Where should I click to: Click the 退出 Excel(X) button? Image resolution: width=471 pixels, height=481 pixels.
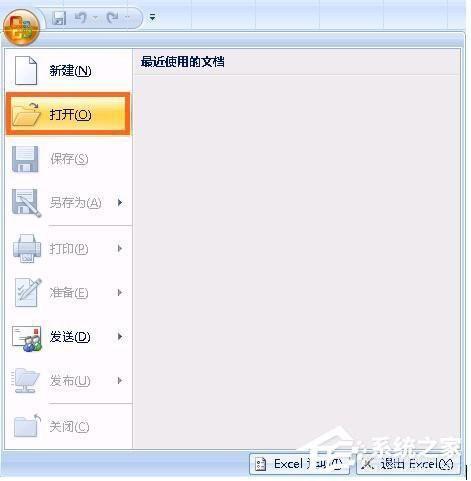[x=409, y=464]
